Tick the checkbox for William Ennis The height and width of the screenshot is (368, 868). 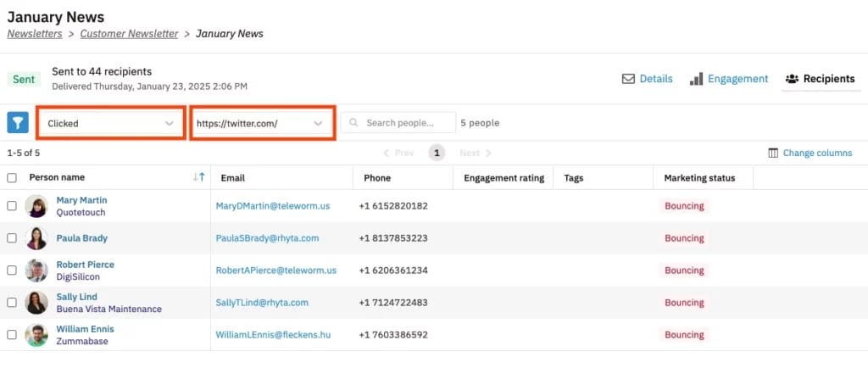click(x=12, y=335)
